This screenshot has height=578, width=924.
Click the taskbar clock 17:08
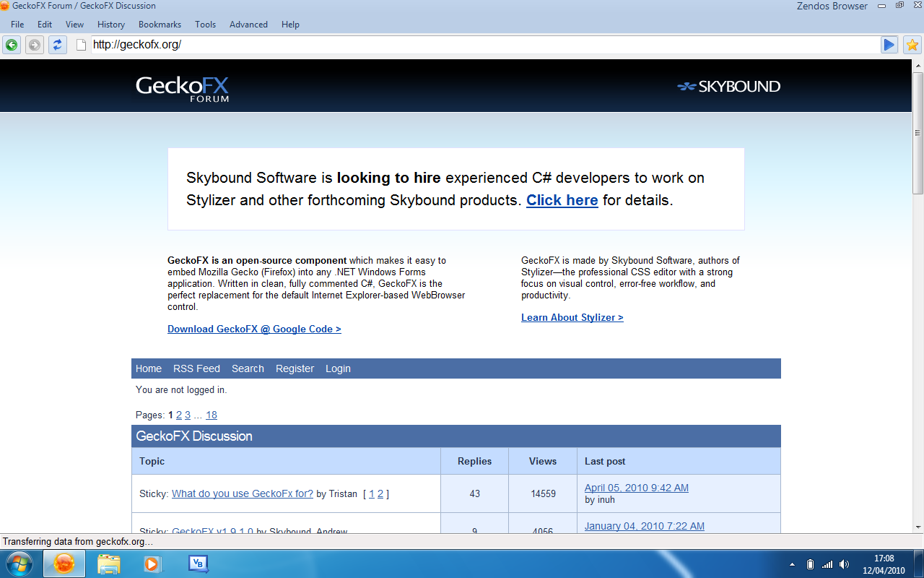pos(884,558)
